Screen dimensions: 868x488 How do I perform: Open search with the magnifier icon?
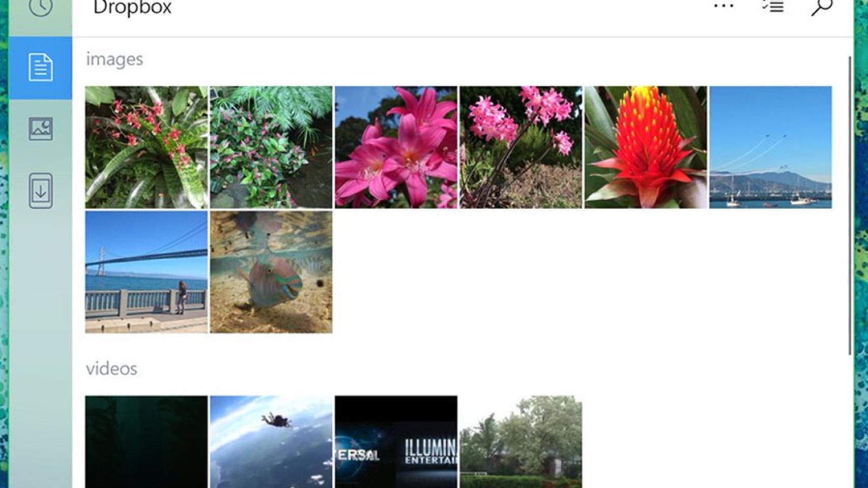(x=822, y=7)
